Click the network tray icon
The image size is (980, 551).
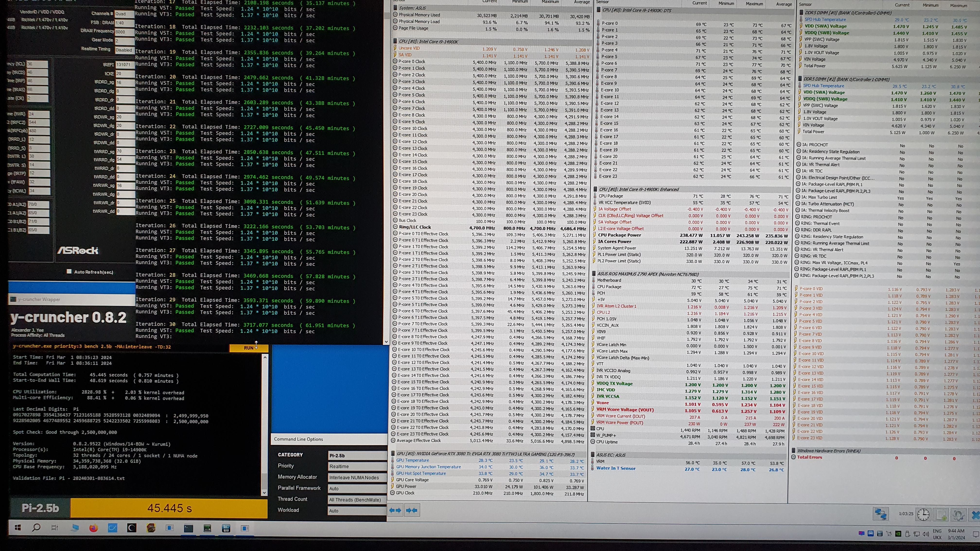[917, 534]
